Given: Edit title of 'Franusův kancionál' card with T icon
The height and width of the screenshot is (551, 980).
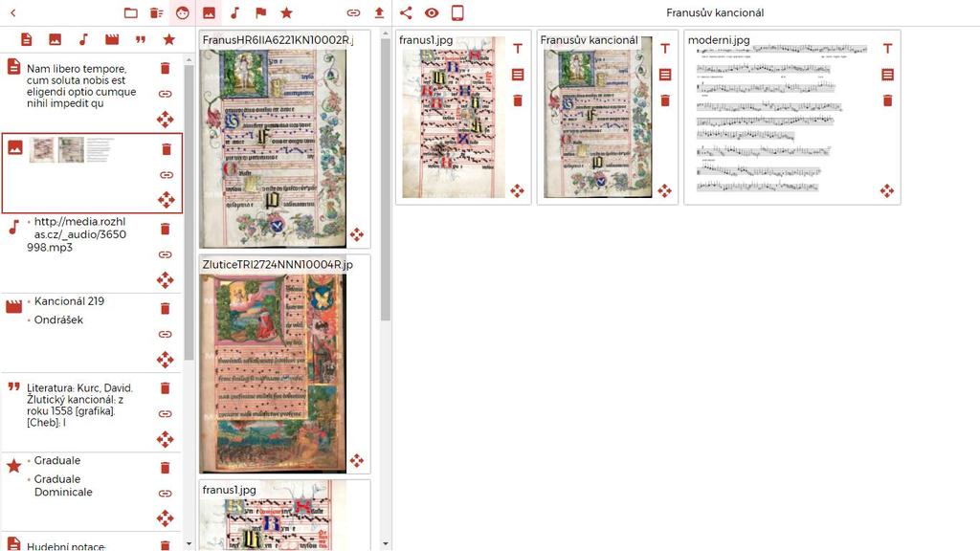Looking at the screenshot, I should (665, 49).
